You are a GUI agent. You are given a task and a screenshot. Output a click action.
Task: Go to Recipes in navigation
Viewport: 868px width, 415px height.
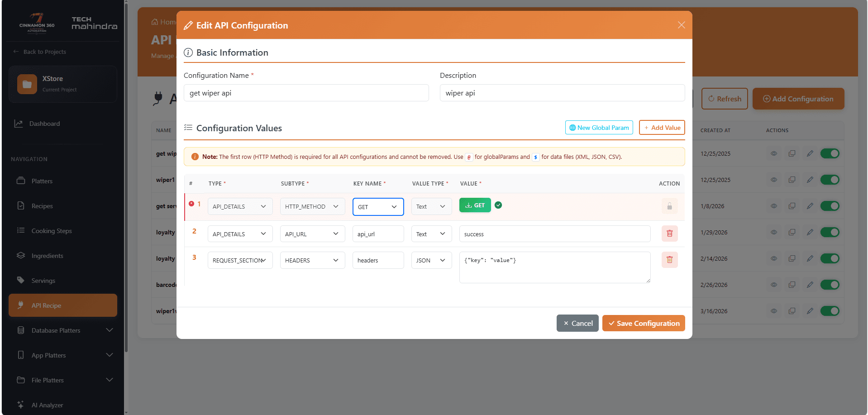click(63, 206)
